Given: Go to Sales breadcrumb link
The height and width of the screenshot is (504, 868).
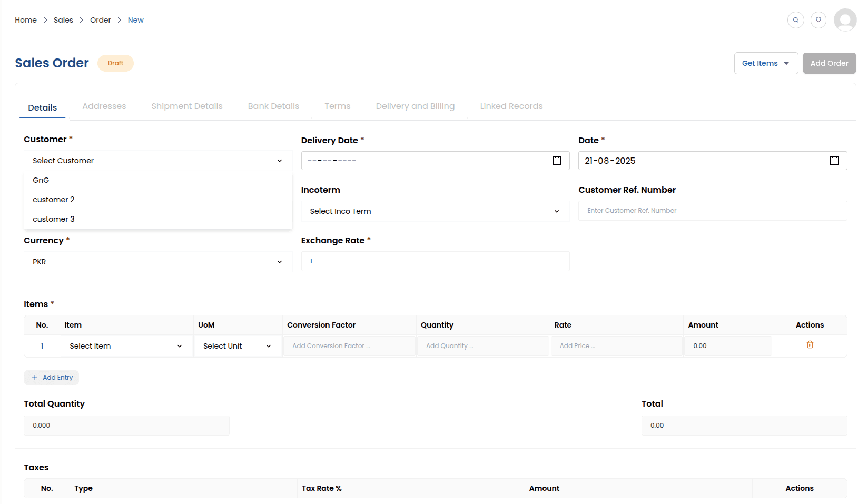Looking at the screenshot, I should click(63, 20).
